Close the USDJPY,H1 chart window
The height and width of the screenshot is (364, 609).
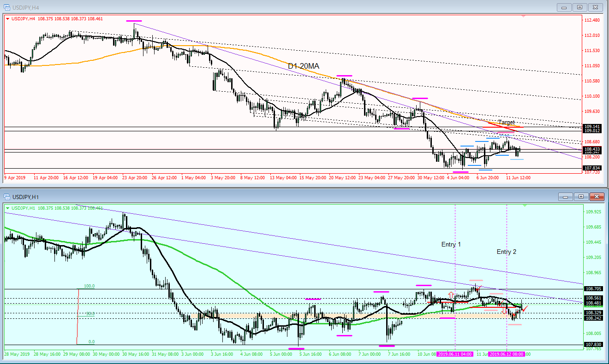[x=597, y=197]
